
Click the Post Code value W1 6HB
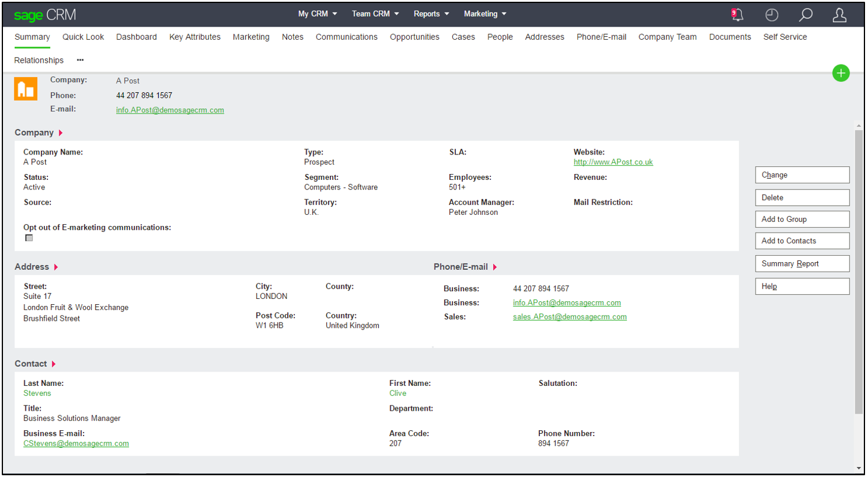(269, 326)
